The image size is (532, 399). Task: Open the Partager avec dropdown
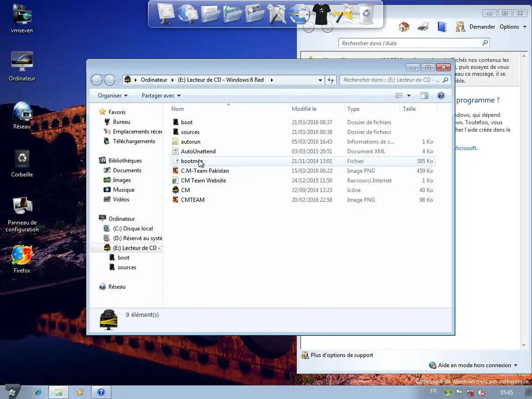161,96
